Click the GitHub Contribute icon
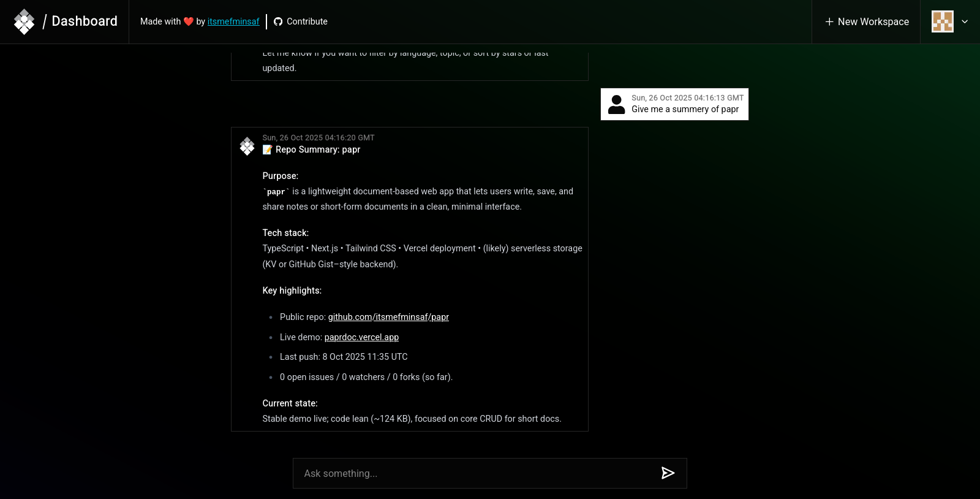This screenshot has width=980, height=499. tap(278, 21)
